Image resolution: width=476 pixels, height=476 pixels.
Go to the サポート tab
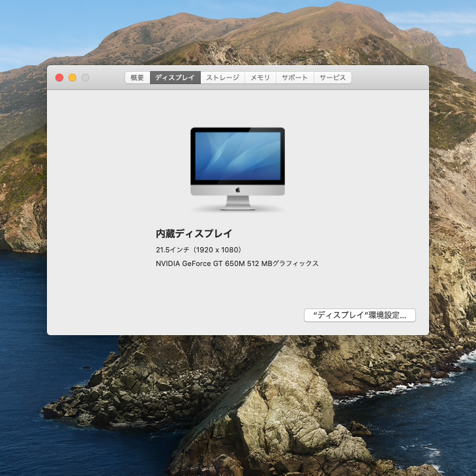pyautogui.click(x=294, y=78)
